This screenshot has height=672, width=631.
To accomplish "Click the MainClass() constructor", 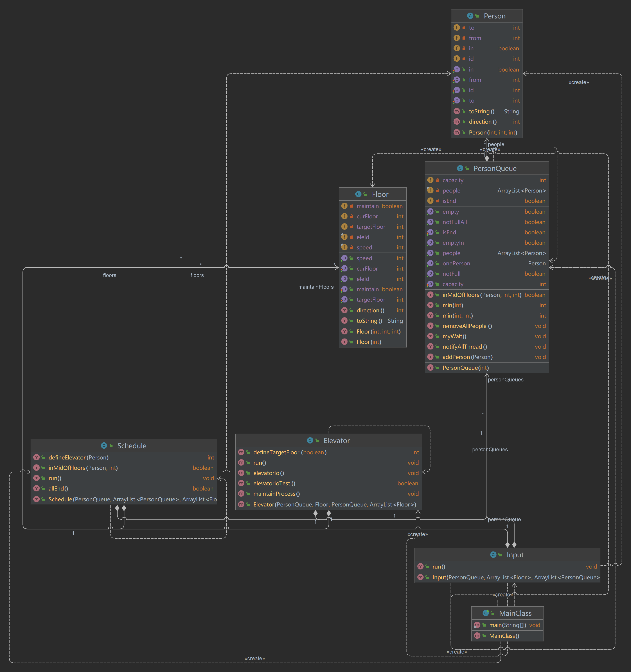I will pos(508,636).
